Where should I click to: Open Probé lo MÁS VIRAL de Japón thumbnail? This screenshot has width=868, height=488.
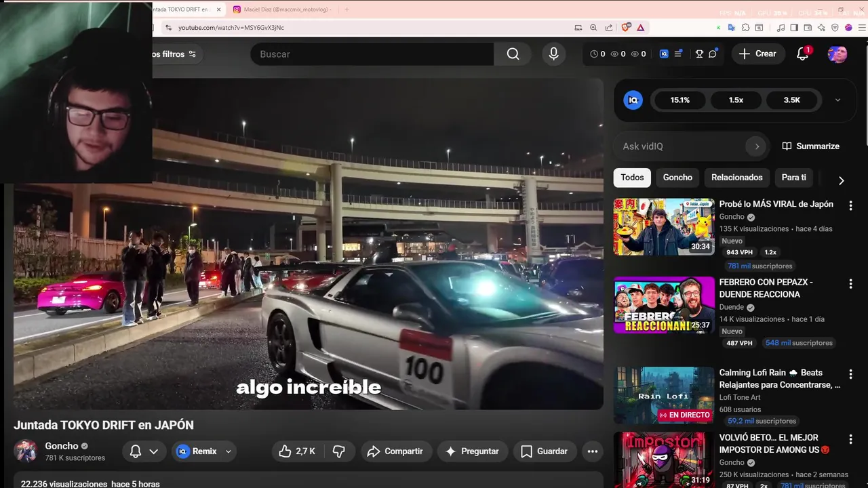(x=664, y=226)
